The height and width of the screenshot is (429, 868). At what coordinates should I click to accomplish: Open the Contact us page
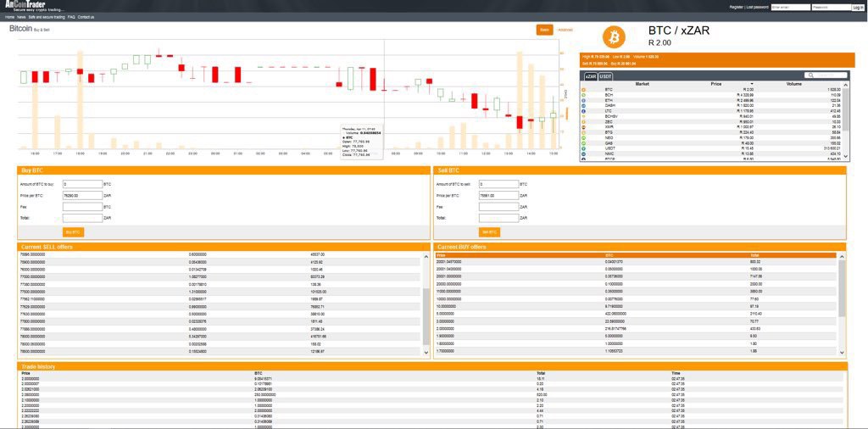[x=86, y=17]
